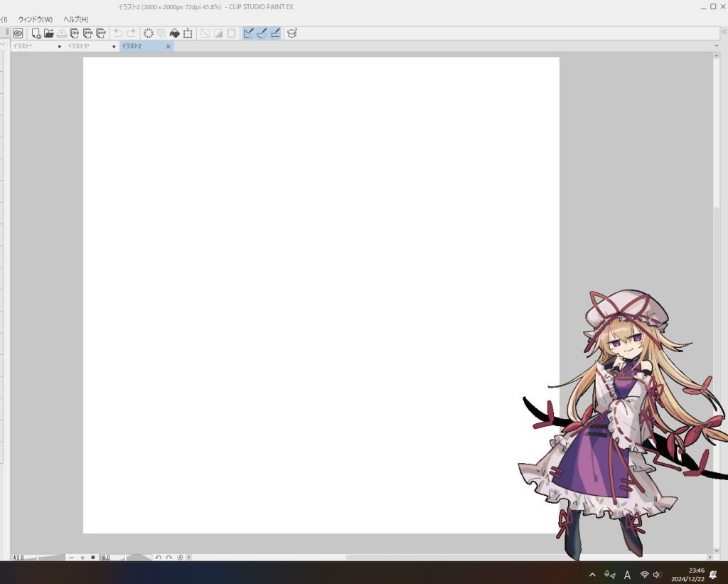
Task: Open the ヘルプ(H) menu
Action: (x=76, y=19)
